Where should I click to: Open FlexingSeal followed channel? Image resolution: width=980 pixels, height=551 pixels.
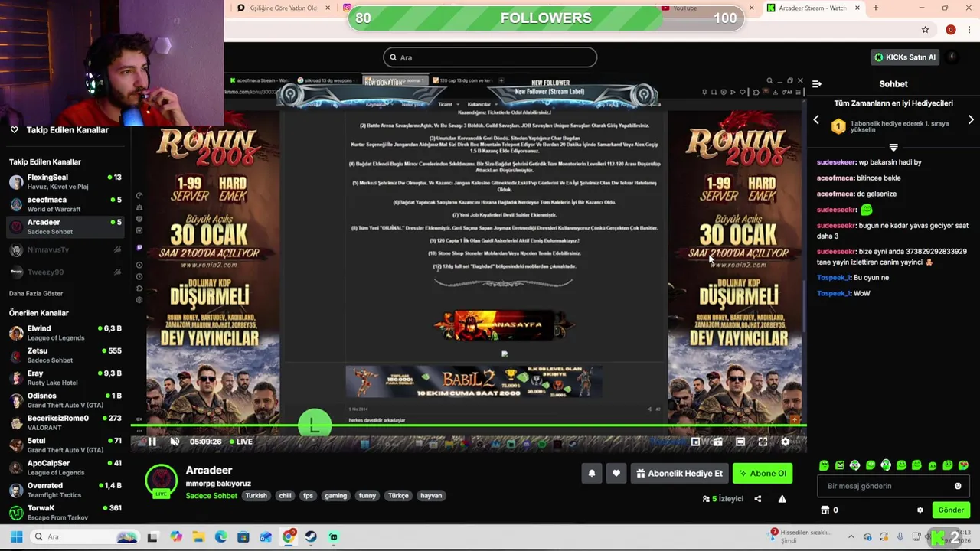click(65, 181)
